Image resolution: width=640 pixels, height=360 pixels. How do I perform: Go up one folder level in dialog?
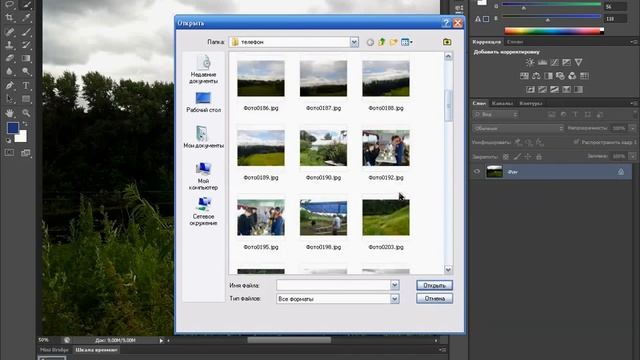(x=382, y=42)
